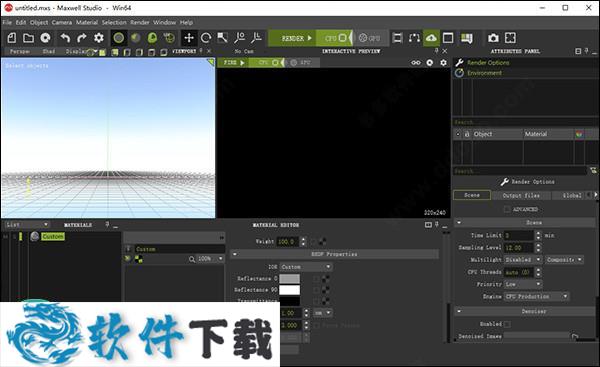Open a file with the folder icon

click(x=28, y=38)
